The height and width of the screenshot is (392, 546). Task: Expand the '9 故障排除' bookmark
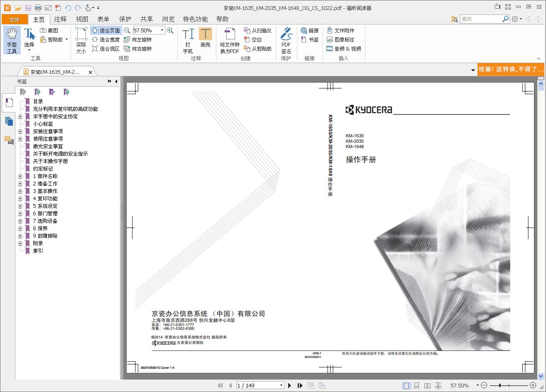tap(20, 236)
